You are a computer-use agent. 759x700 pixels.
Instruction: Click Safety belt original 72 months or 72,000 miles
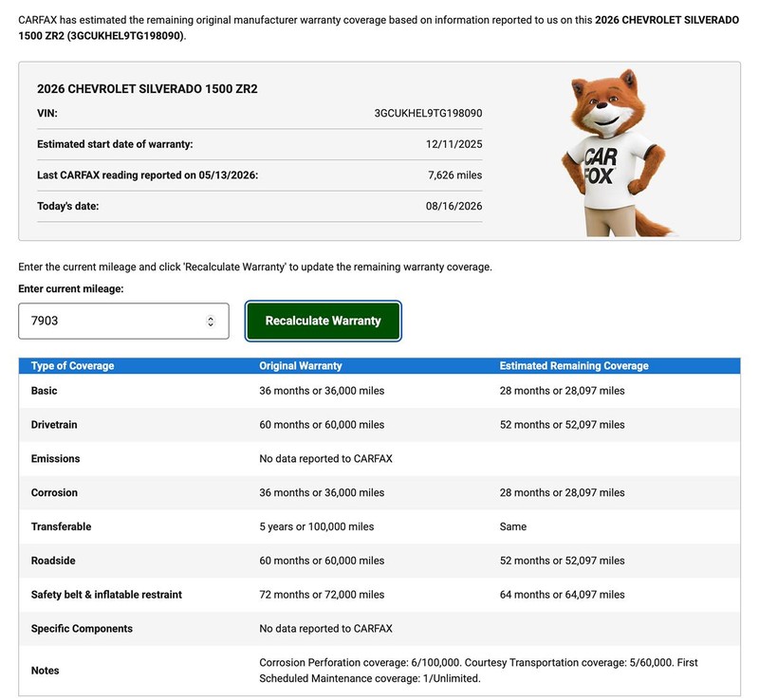(x=322, y=595)
